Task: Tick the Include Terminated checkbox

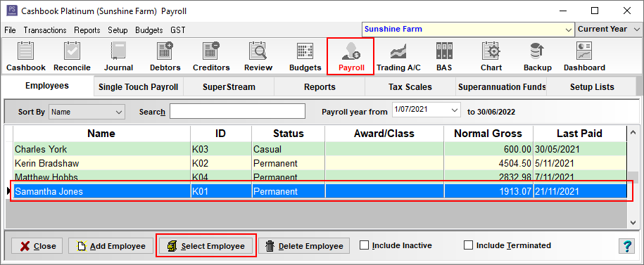Action: tap(468, 245)
